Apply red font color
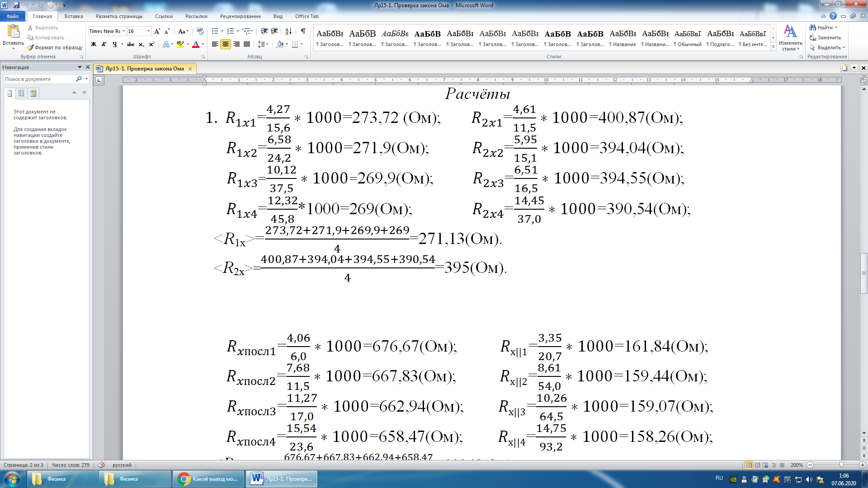Viewport: 868px width, 488px height. [x=196, y=44]
